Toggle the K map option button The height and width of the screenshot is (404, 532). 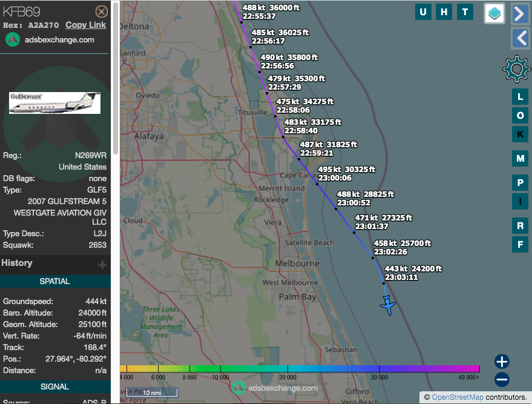pyautogui.click(x=520, y=134)
